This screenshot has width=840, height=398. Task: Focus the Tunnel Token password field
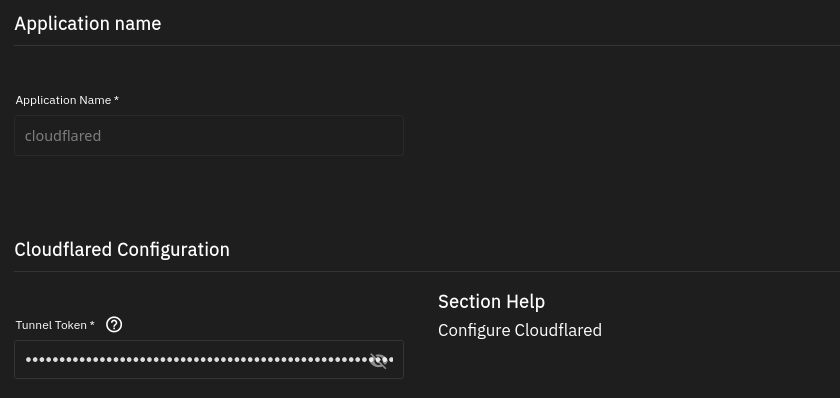[x=209, y=359]
